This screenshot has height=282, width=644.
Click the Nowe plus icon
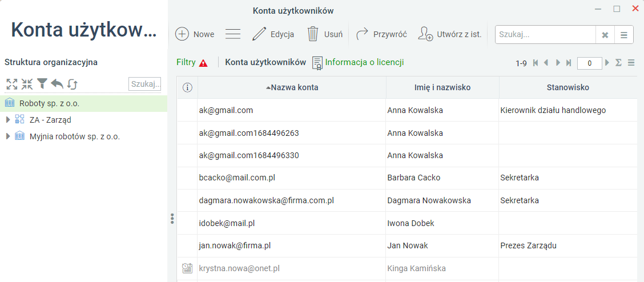[182, 34]
